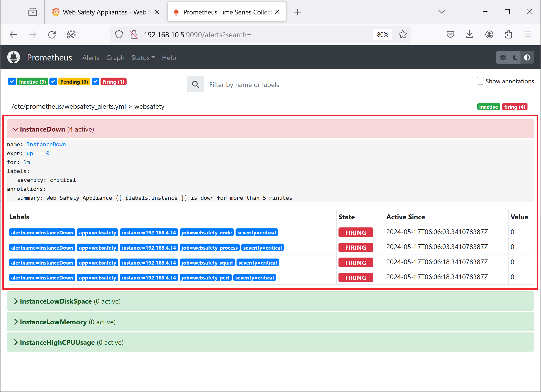Toggle the yellow Pending (0) badge

pos(74,82)
